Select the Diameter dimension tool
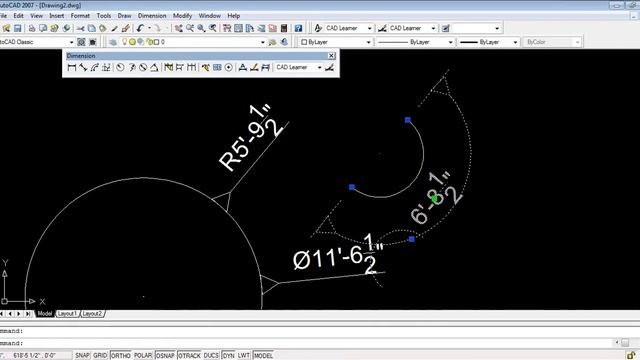640x360 pixels. pos(143,67)
